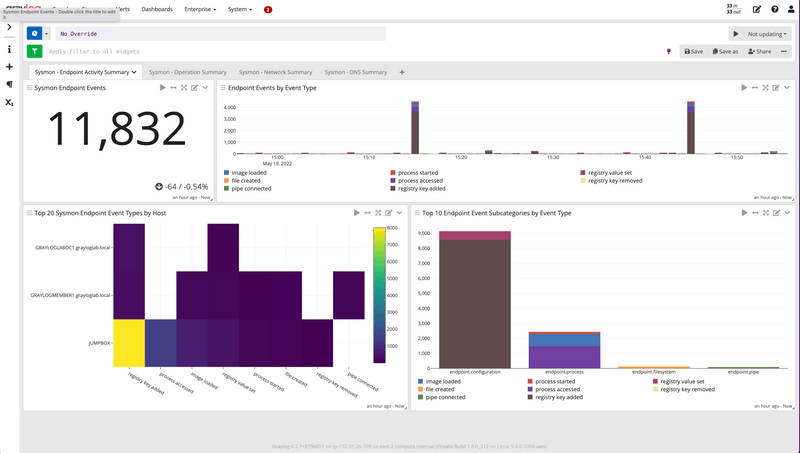Viewport: 800px width, 453px height.
Task: Click Save as button
Action: click(x=725, y=51)
